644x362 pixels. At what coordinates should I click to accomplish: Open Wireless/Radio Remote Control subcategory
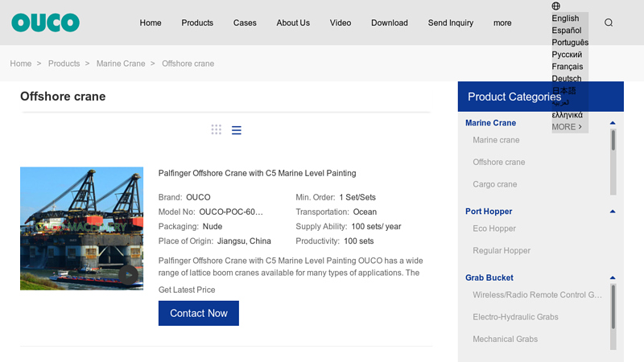537,295
